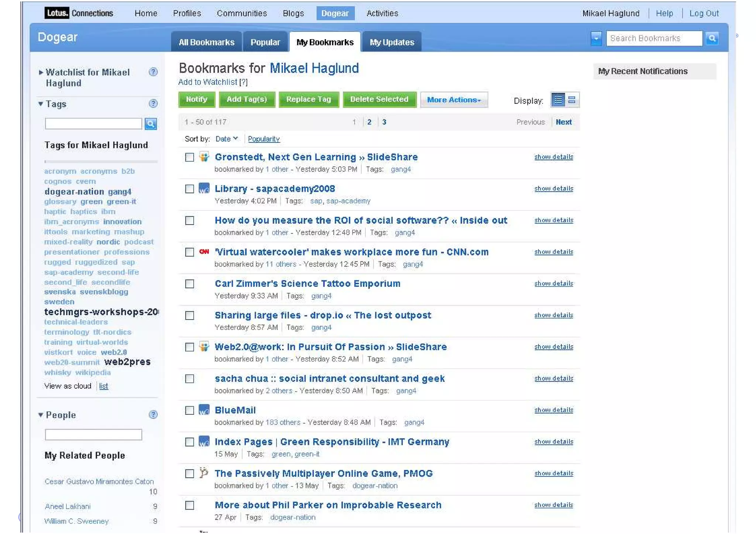Viewport: 756px width, 534px height.
Task: Switch to detailed list display icon
Action: (x=558, y=100)
